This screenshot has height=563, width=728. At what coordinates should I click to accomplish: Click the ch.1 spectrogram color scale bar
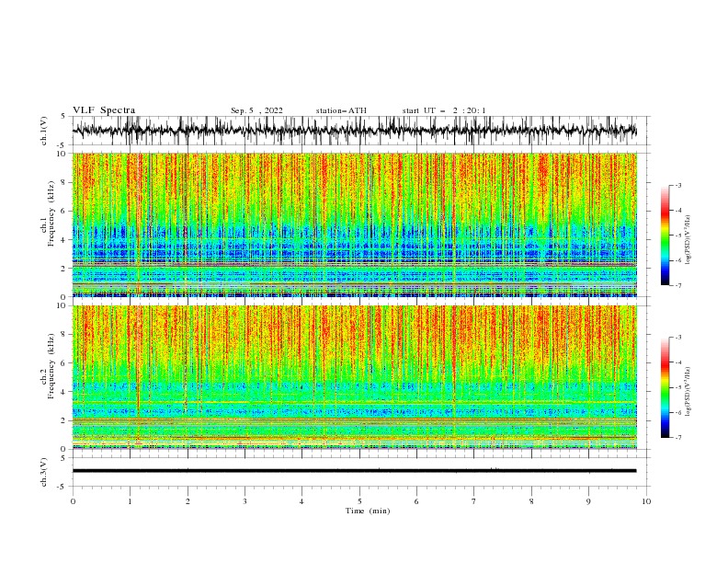click(x=665, y=235)
